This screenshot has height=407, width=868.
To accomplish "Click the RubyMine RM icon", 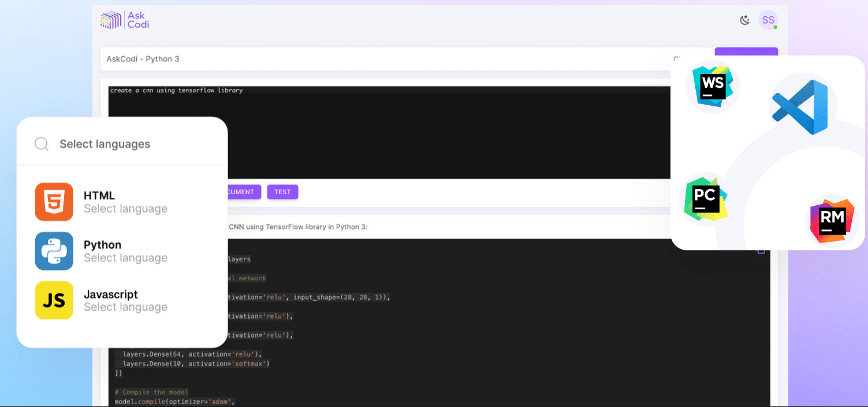I will (x=833, y=221).
